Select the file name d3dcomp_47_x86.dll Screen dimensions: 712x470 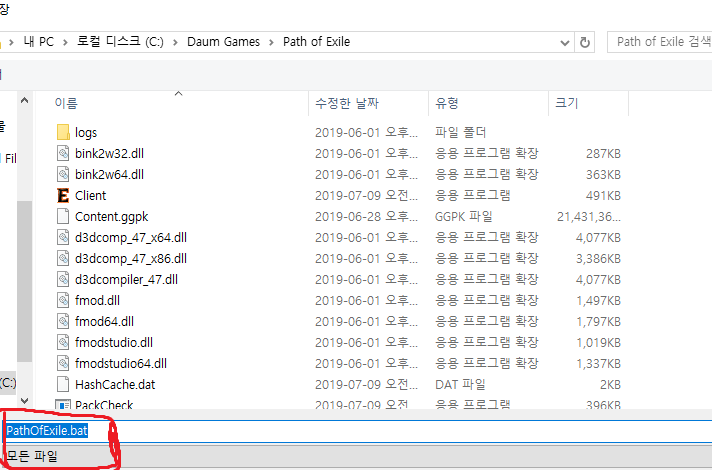[x=131, y=258]
